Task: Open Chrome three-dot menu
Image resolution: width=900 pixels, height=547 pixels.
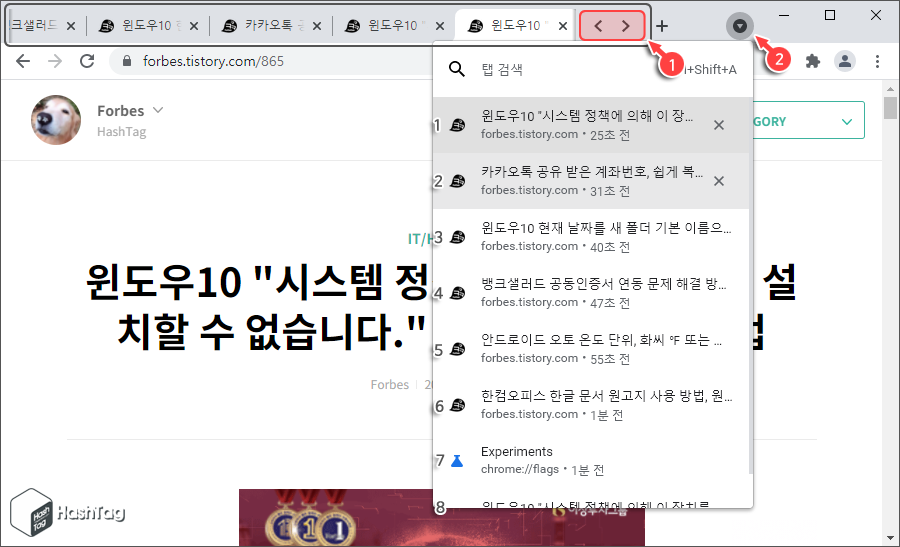Action: (877, 61)
